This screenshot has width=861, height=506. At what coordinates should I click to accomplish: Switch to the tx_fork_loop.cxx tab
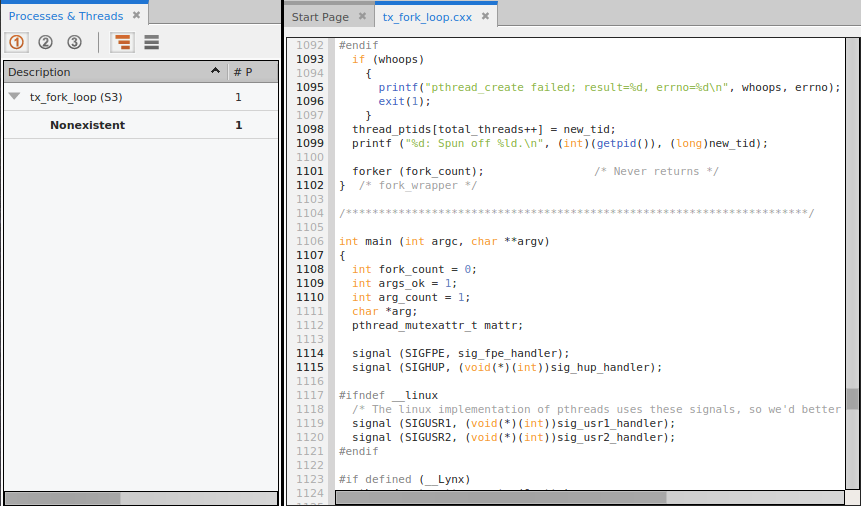(427, 17)
